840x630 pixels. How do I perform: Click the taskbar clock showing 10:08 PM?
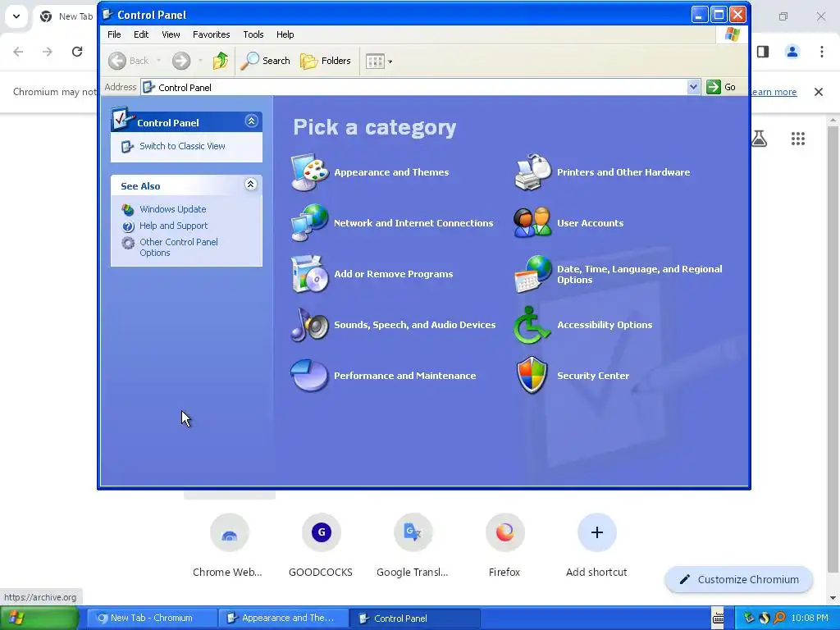coord(810,618)
